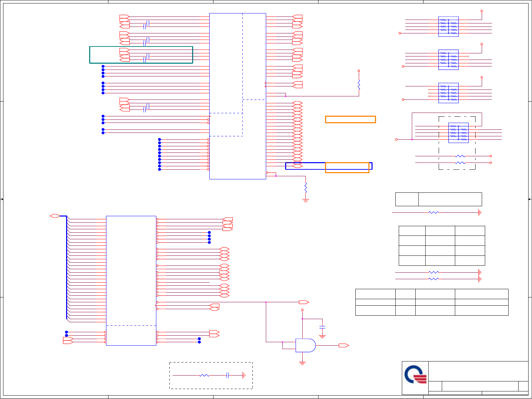532x399 pixels.
Task: Click the bus entry port feeding the thick blue bus
Action: pos(55,216)
